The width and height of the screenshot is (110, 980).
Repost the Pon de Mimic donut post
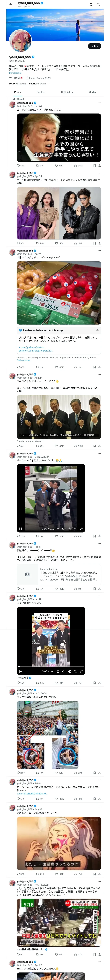[37, 367]
